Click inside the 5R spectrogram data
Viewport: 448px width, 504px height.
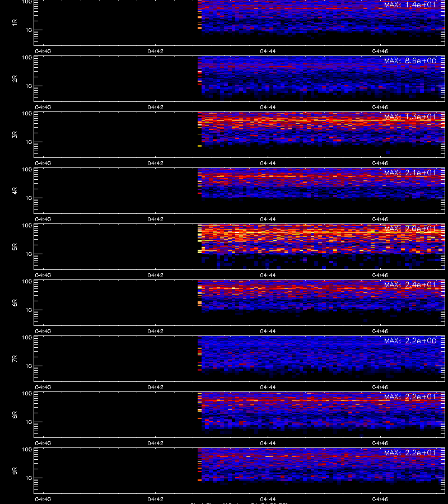click(321, 246)
